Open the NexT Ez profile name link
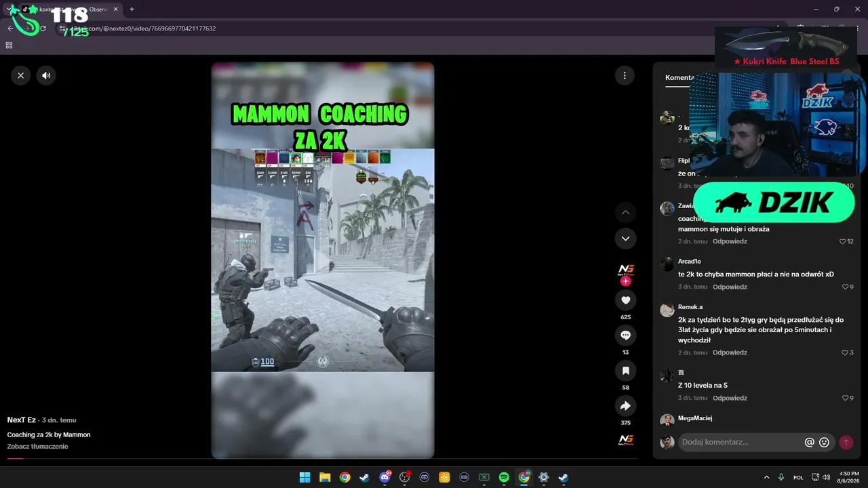Viewport: 868px width, 488px height. coord(22,420)
